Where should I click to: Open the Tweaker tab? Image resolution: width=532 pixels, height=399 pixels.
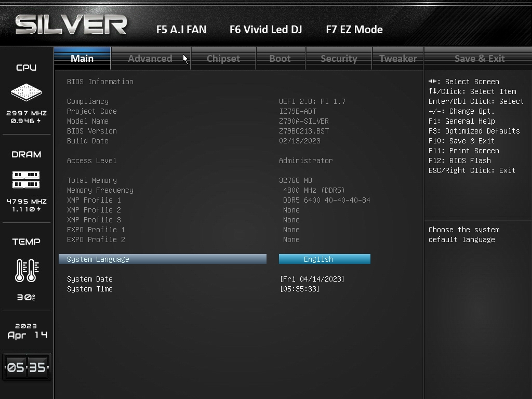pos(398,58)
